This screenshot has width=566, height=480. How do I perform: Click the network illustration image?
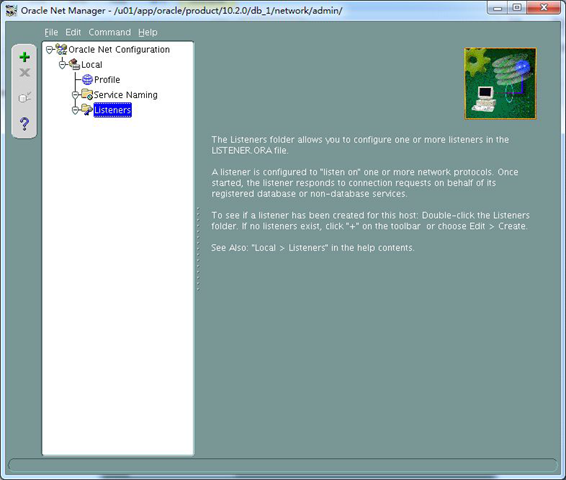(500, 83)
